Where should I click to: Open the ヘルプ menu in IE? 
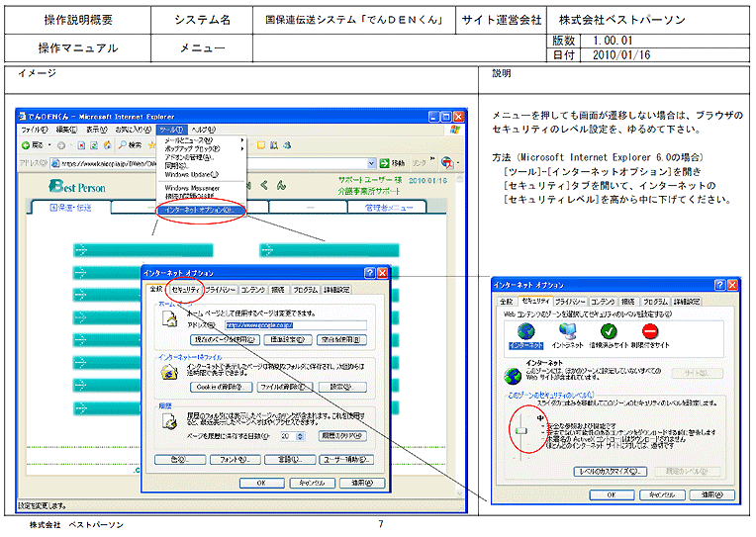point(203,130)
